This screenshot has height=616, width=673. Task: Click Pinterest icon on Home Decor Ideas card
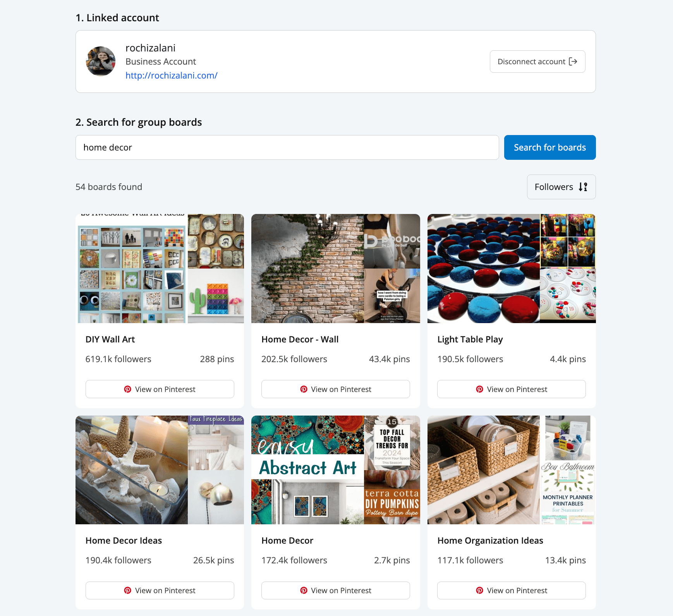click(128, 590)
